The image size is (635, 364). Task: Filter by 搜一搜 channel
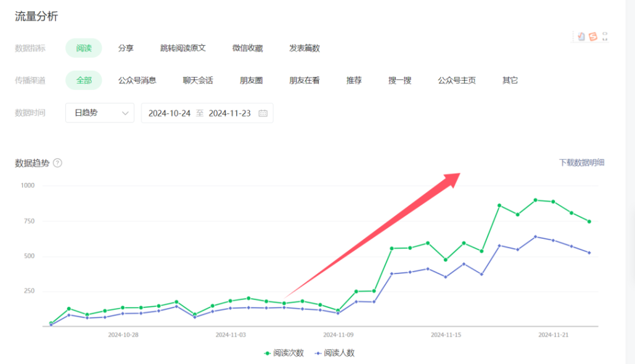point(400,80)
